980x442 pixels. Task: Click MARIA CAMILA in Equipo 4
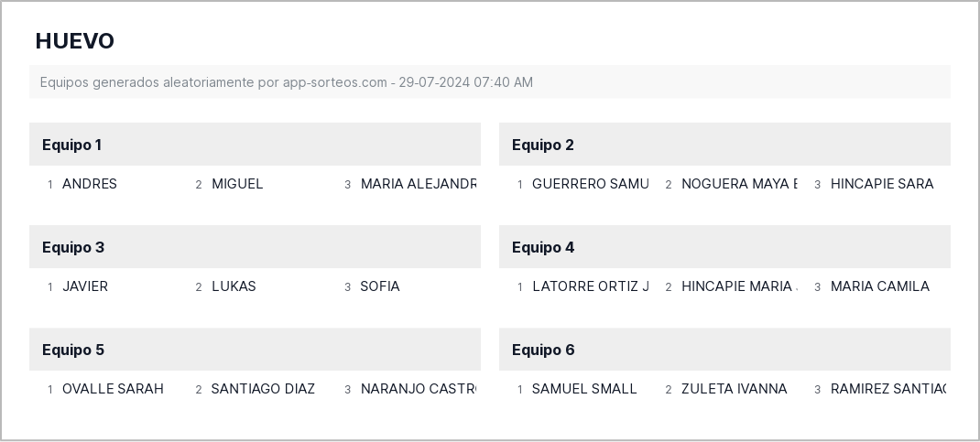coord(880,286)
